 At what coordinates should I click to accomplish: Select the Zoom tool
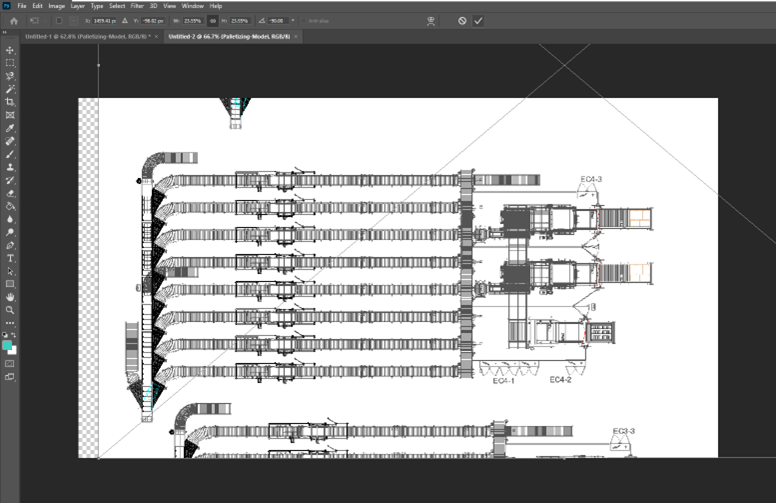pos(10,310)
